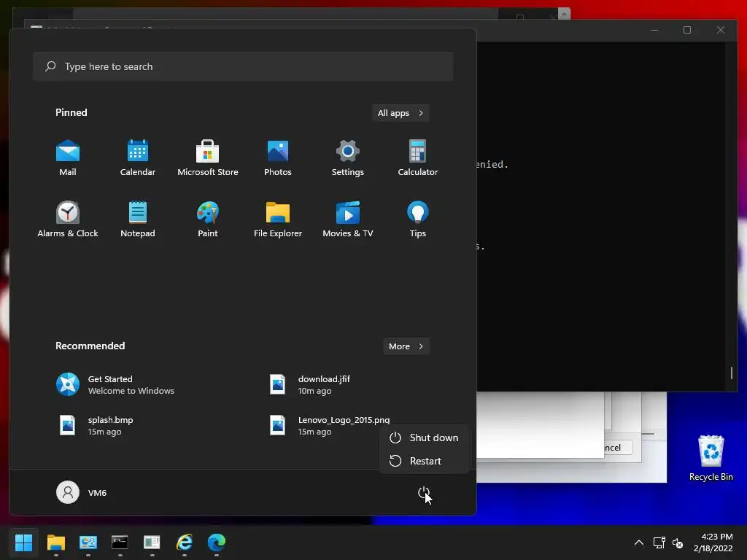Focus the Type here to search box
Image resolution: width=747 pixels, height=560 pixels.
tap(243, 66)
